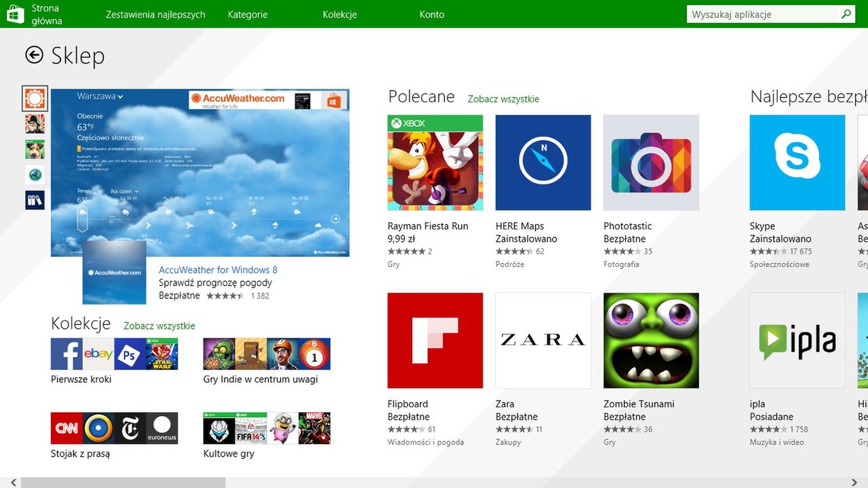Open the Gry Indie w centrum uwagi collection
Screen dimensions: 868x488
(x=260, y=380)
